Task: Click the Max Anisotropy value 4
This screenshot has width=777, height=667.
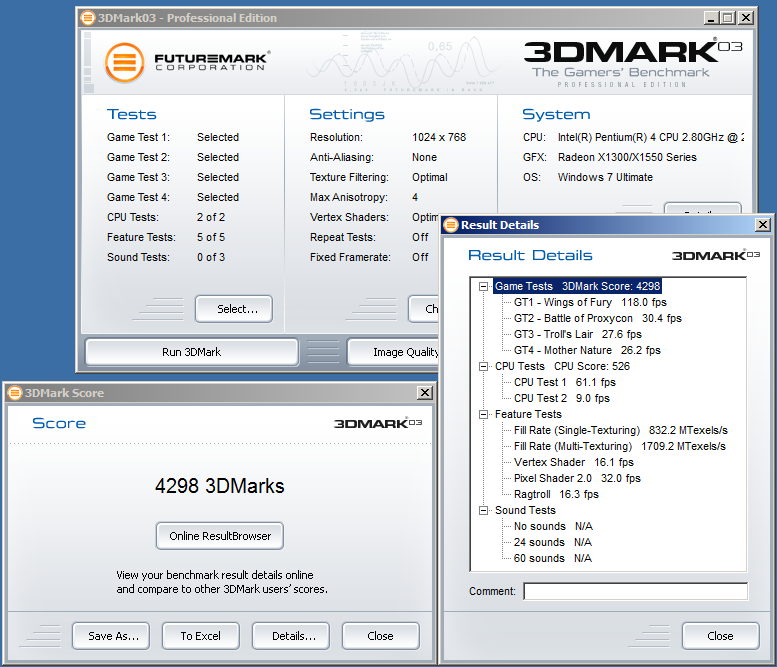Action: click(415, 197)
